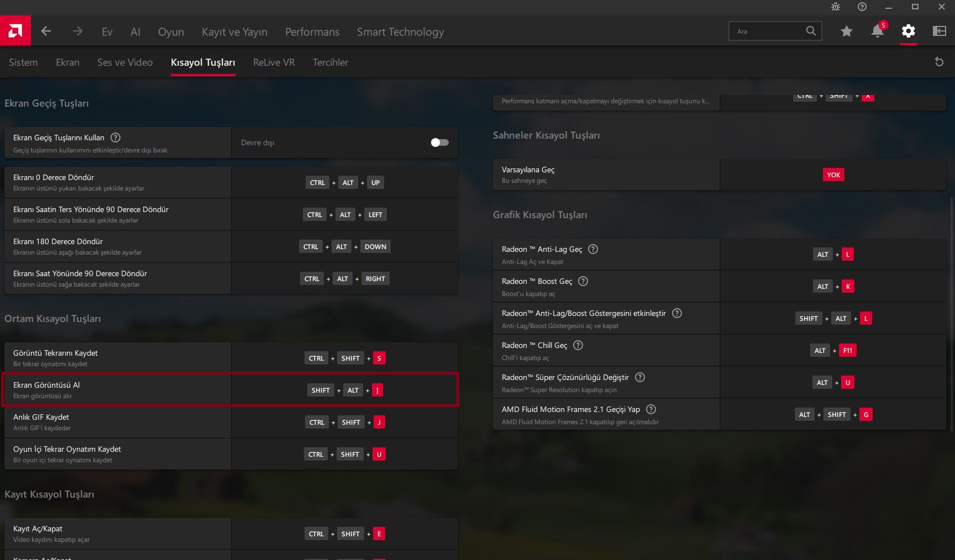
Task: Show help for Anti-Lag/Boost Göstergesini etkinleştir
Action: 677,313
